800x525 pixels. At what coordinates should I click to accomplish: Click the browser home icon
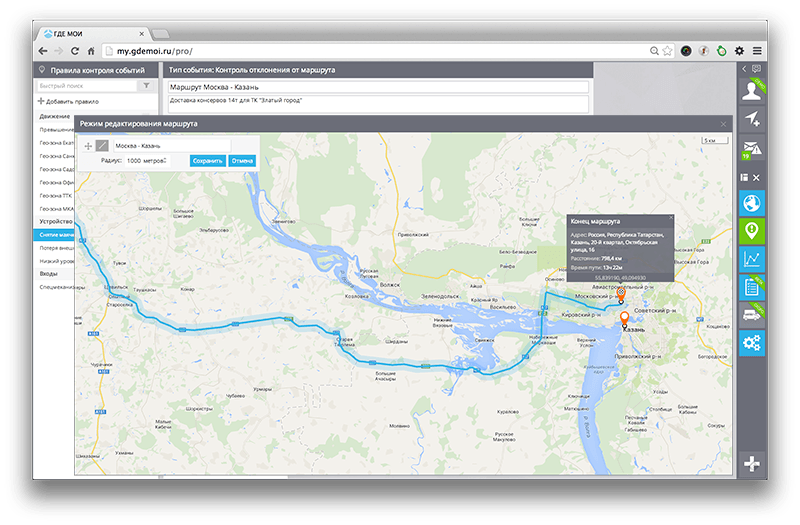tap(91, 51)
